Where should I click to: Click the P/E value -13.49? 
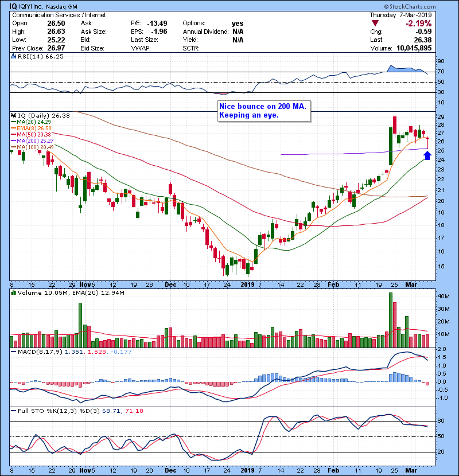pos(157,24)
